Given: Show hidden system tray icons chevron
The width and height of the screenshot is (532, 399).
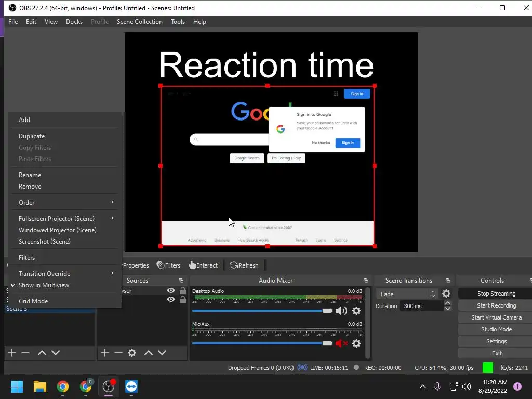Looking at the screenshot, I should coord(423,386).
